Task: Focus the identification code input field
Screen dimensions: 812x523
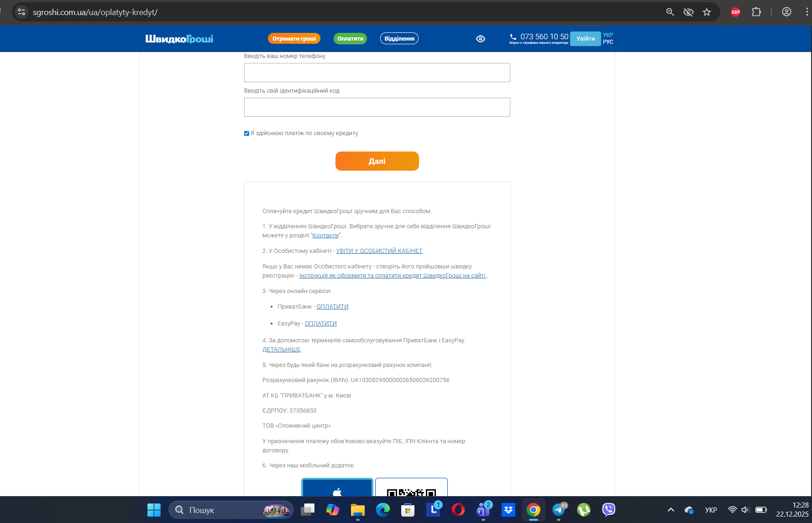Action: point(377,107)
